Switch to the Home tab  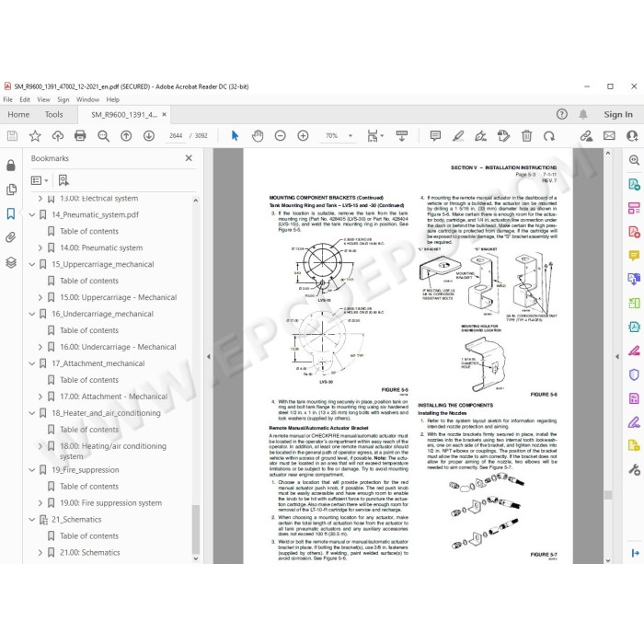[18, 115]
